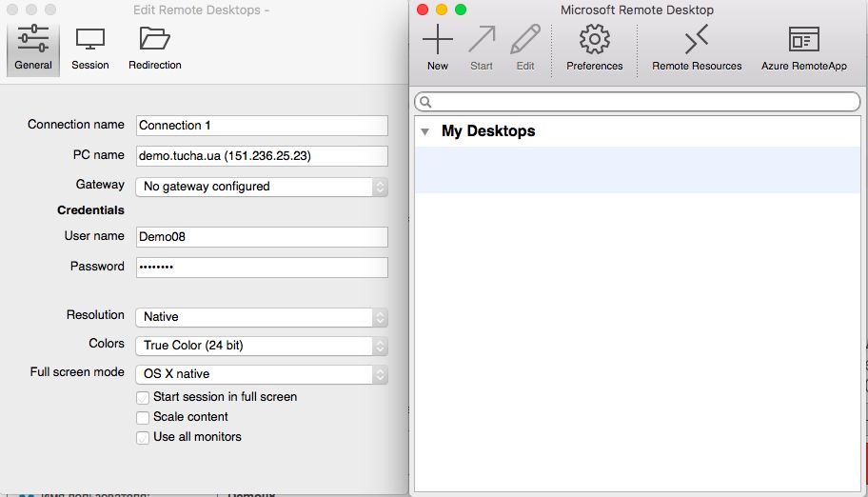
Task: Click the Start connection arrow icon
Action: click(x=482, y=41)
